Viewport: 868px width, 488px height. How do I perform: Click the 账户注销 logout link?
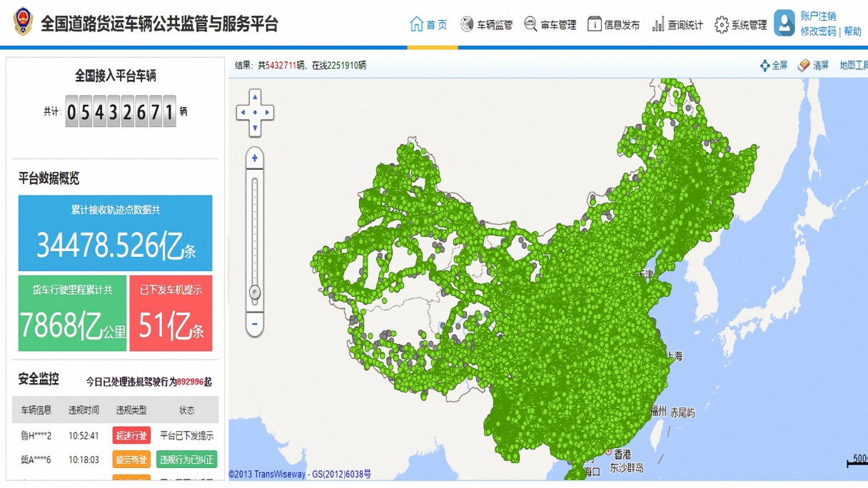point(818,16)
